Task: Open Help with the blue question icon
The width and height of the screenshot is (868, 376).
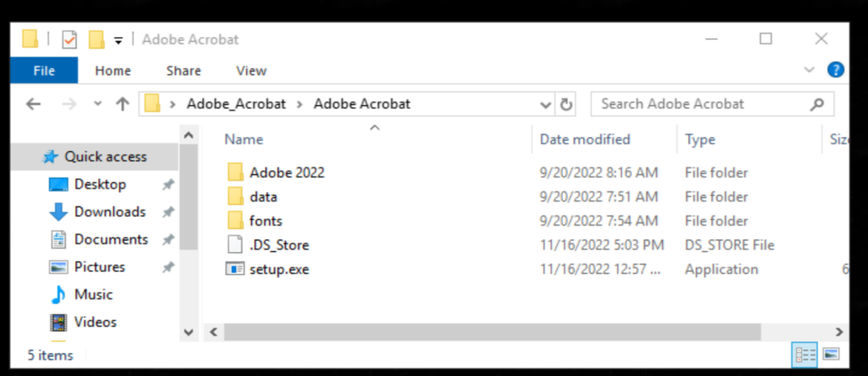Action: 835,70
